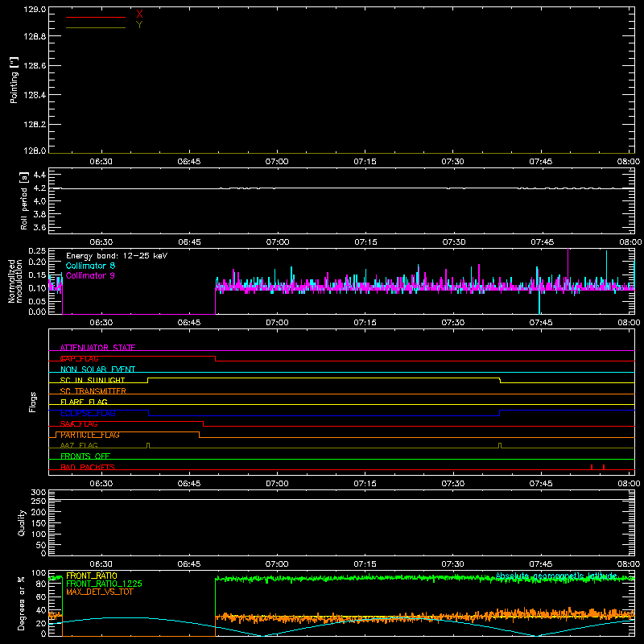Click the 06:45 time label under Quality panel
This screenshot has height=644, width=644.
pyautogui.click(x=189, y=564)
